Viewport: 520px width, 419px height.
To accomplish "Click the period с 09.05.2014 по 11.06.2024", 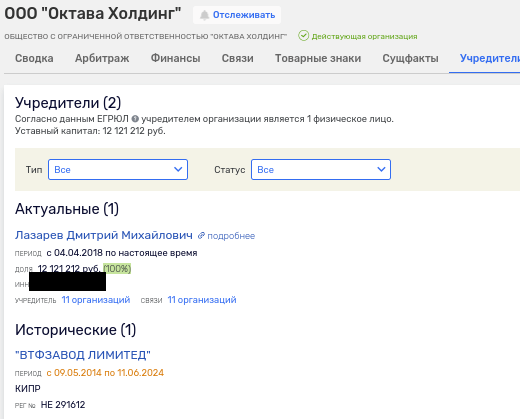I will (x=105, y=373).
